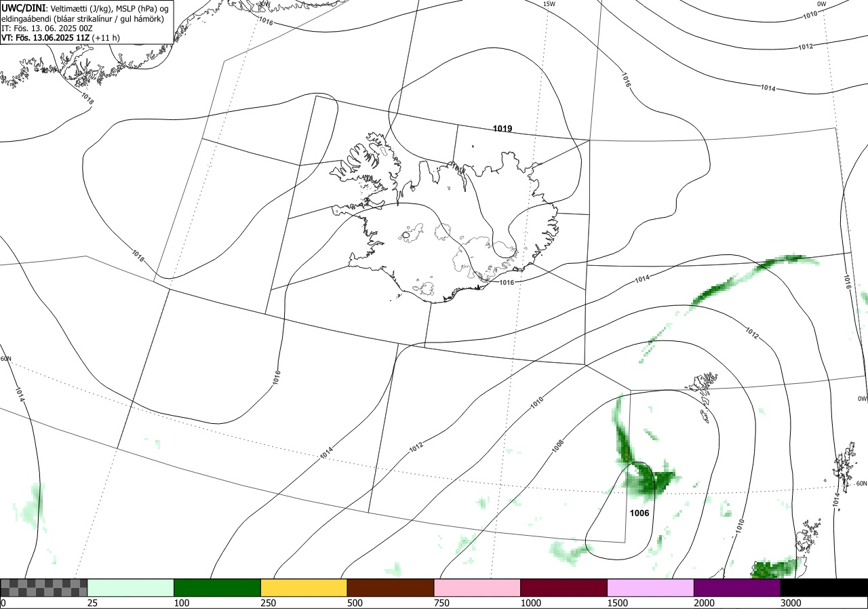This screenshot has width=868, height=609.
Task: Click the legend scale value 750
Action: pos(441,603)
